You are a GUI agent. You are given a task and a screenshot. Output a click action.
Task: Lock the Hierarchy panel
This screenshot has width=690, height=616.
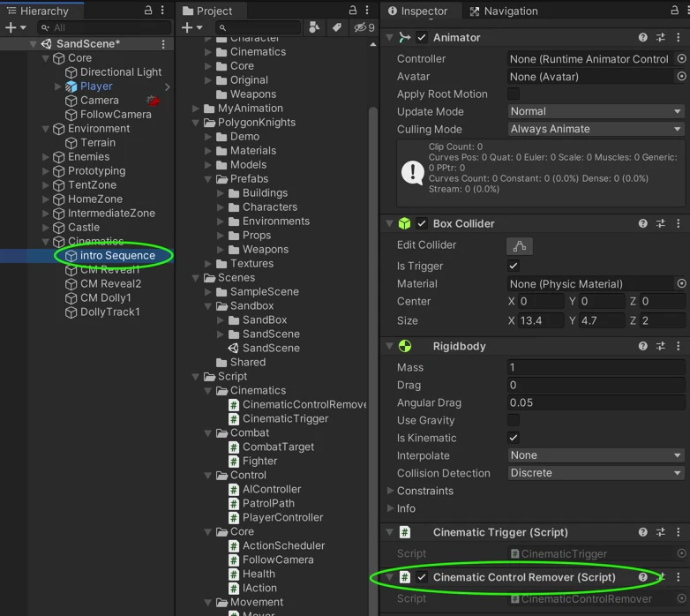point(148,10)
